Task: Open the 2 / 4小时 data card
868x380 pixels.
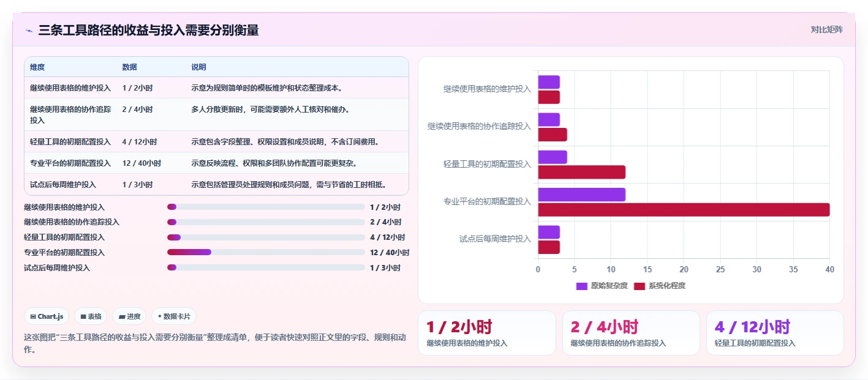Action: (631, 333)
